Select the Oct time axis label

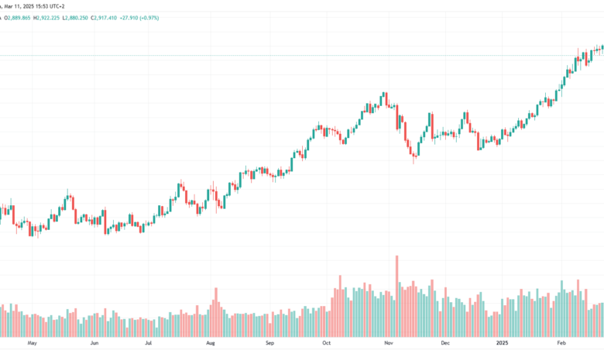[x=326, y=343]
